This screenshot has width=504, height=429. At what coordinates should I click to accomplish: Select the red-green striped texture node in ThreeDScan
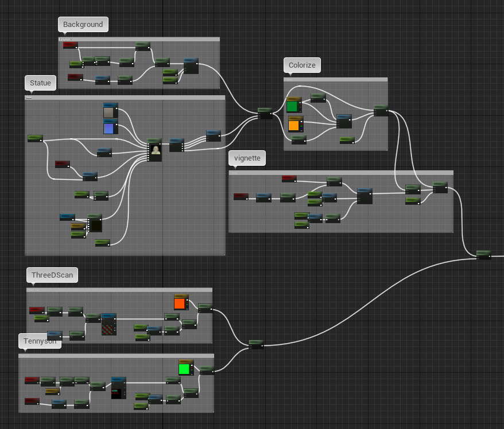[x=108, y=324]
